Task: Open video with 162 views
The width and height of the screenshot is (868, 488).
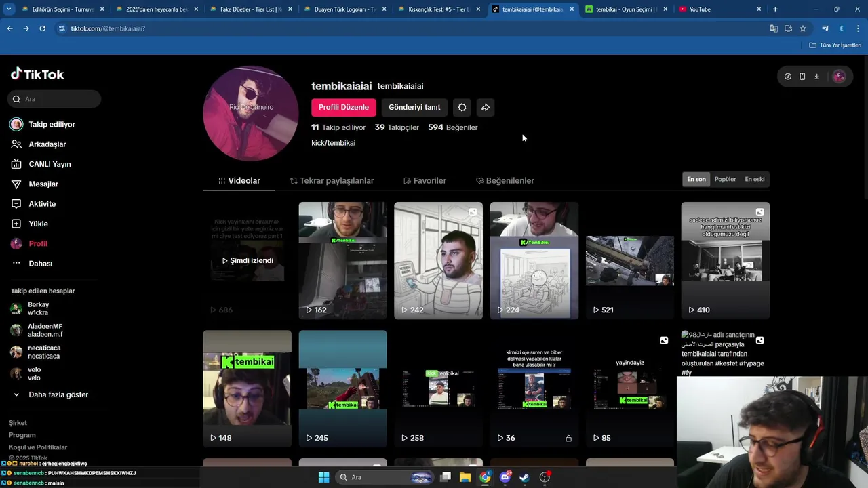Action: click(x=343, y=260)
